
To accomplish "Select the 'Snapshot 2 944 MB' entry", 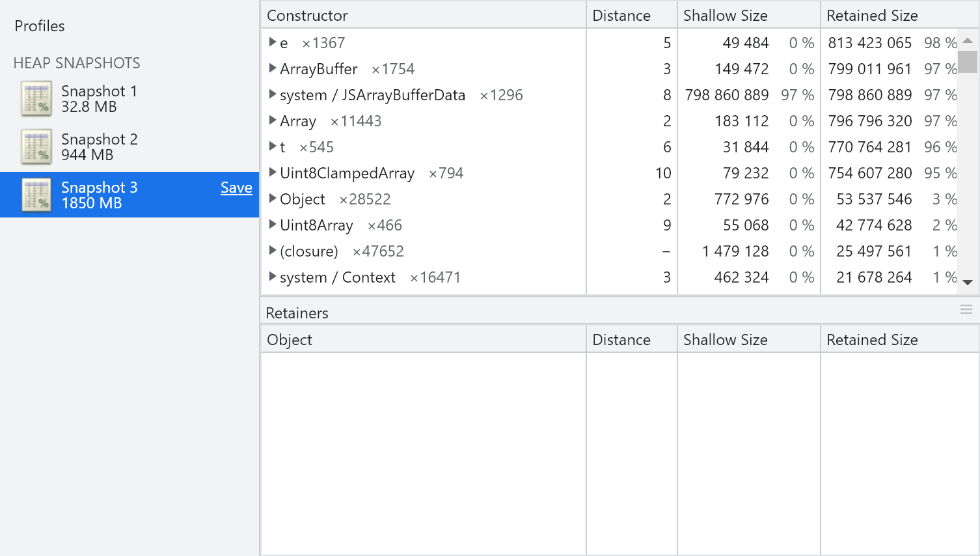I will (129, 147).
